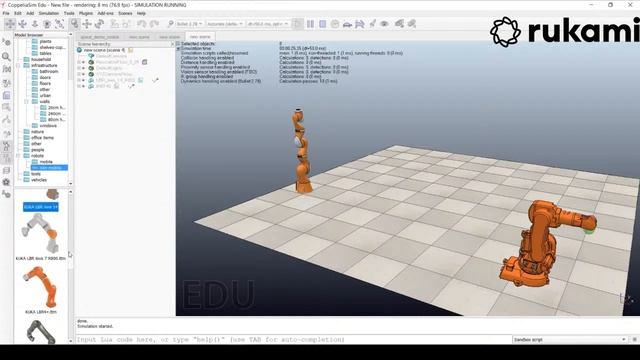Open the simulation time step dropdown
This screenshot has width=640, height=360.
pyautogui.click(x=268, y=24)
